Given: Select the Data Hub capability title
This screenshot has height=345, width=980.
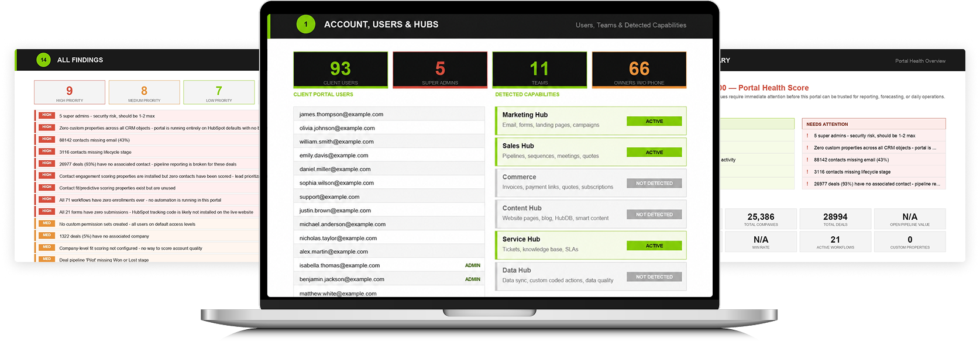Looking at the screenshot, I should [x=517, y=270].
